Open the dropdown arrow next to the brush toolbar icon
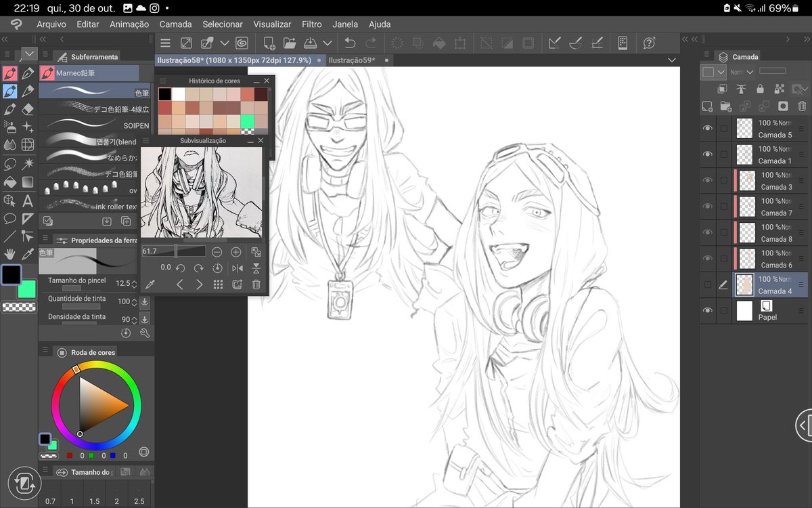The width and height of the screenshot is (812, 508). point(225,43)
